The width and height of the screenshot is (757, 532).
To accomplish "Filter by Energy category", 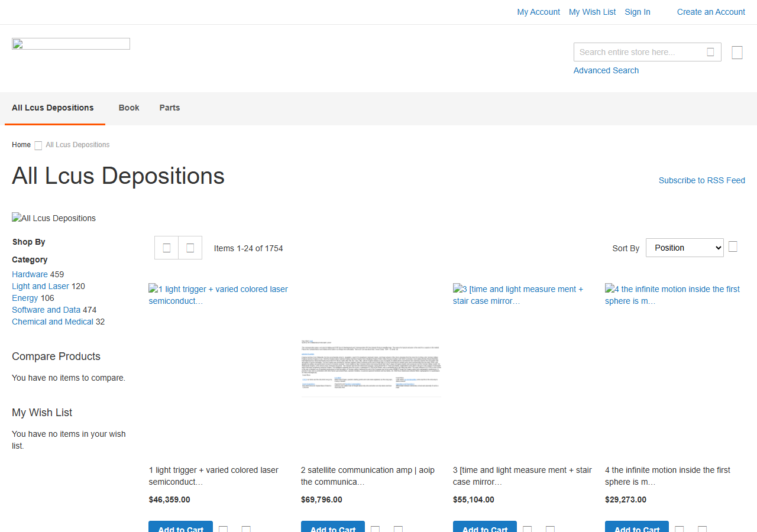I will (x=25, y=298).
